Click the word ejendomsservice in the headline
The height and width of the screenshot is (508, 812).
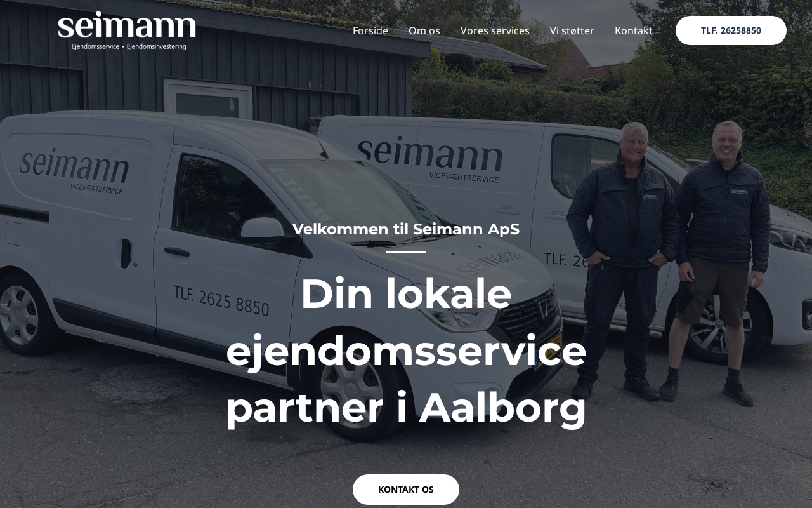pos(406,351)
